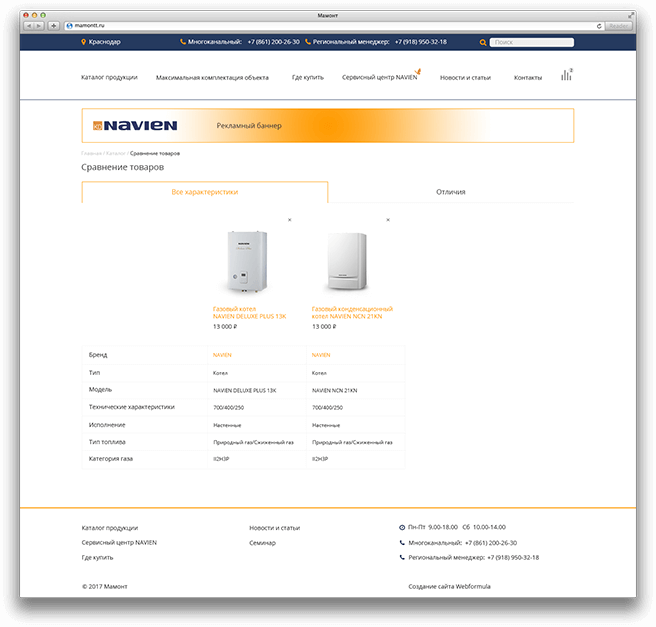The width and height of the screenshot is (656, 627).
Task: Click the browser add bookmark plus button
Action: (x=54, y=26)
